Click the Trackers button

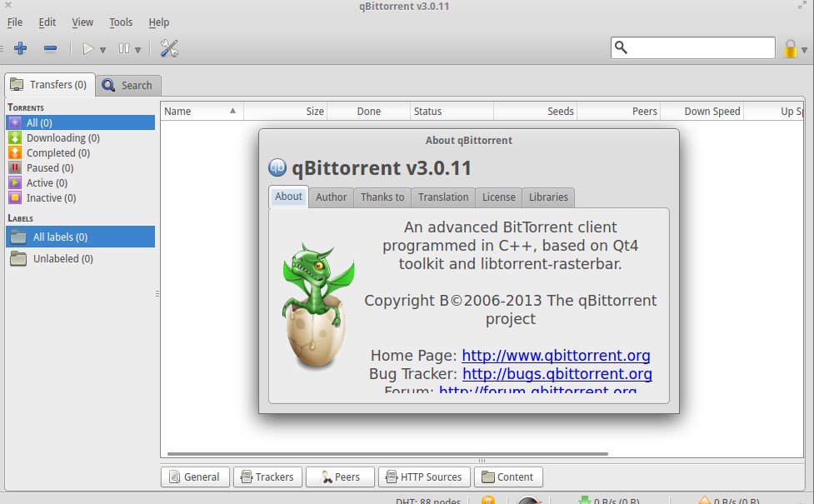[267, 477]
